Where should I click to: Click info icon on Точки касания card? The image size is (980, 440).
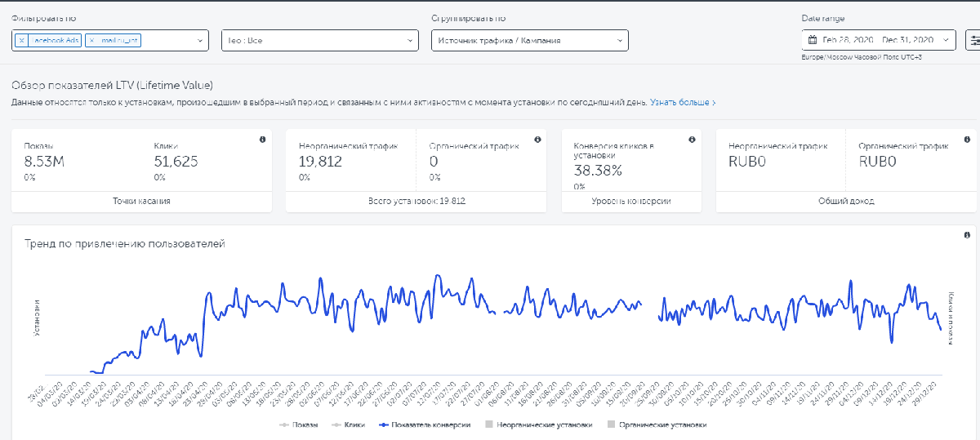[x=262, y=140]
